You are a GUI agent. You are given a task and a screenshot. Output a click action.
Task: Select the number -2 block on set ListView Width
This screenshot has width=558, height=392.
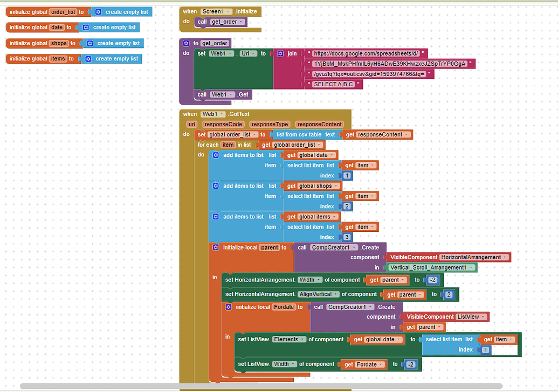click(x=410, y=364)
